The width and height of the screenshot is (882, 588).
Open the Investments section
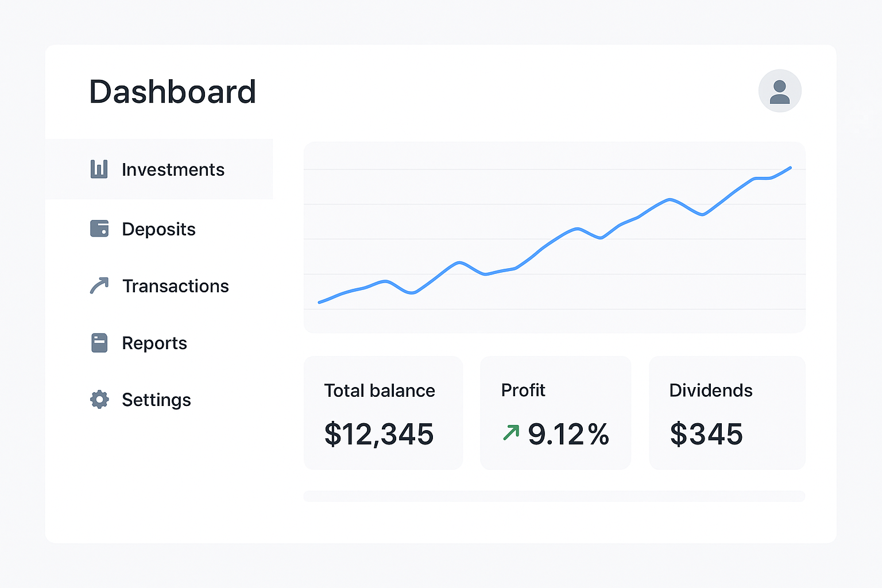[x=173, y=169]
